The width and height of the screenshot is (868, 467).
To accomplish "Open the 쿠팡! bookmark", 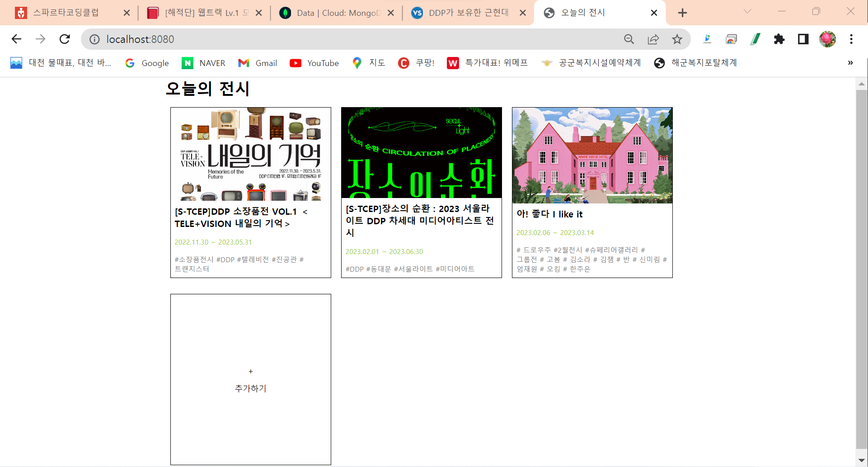I will tap(416, 63).
